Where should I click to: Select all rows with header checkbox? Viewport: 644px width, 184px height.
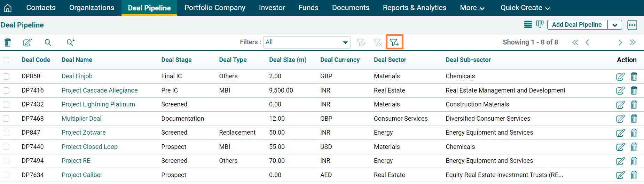pyautogui.click(x=6, y=60)
